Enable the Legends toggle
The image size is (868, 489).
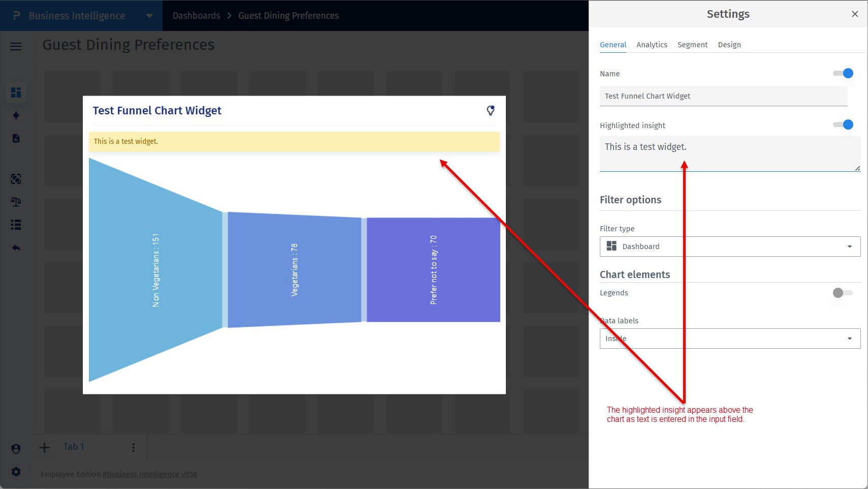tap(843, 293)
